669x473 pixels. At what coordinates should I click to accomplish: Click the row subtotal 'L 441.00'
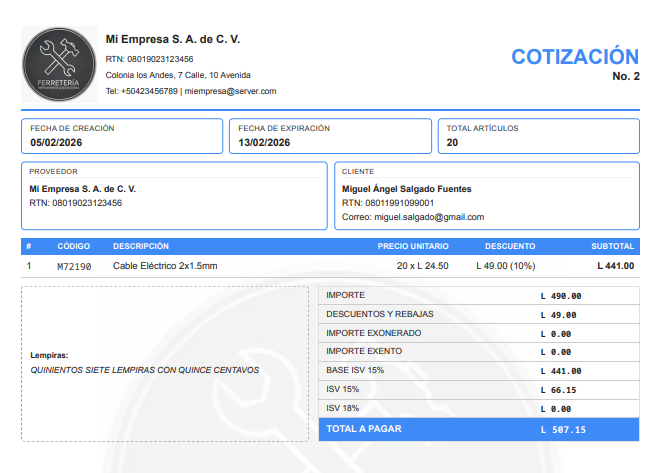616,266
